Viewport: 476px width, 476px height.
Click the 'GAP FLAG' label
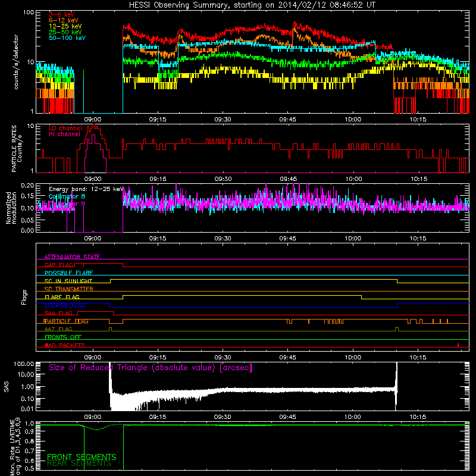click(x=59, y=265)
